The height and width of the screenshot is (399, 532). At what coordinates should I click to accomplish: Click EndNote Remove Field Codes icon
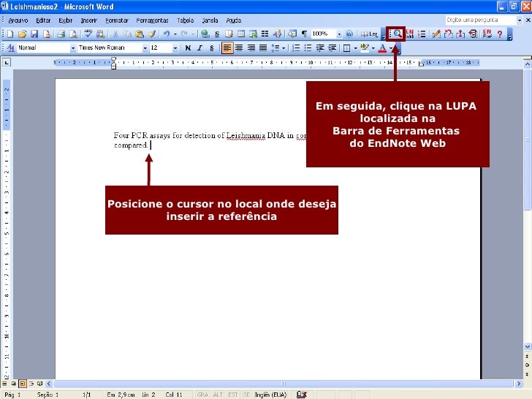coord(460,34)
